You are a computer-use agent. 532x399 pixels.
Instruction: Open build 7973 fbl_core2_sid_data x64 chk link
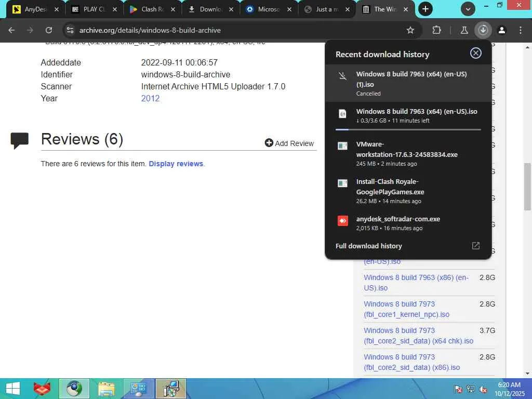click(418, 336)
